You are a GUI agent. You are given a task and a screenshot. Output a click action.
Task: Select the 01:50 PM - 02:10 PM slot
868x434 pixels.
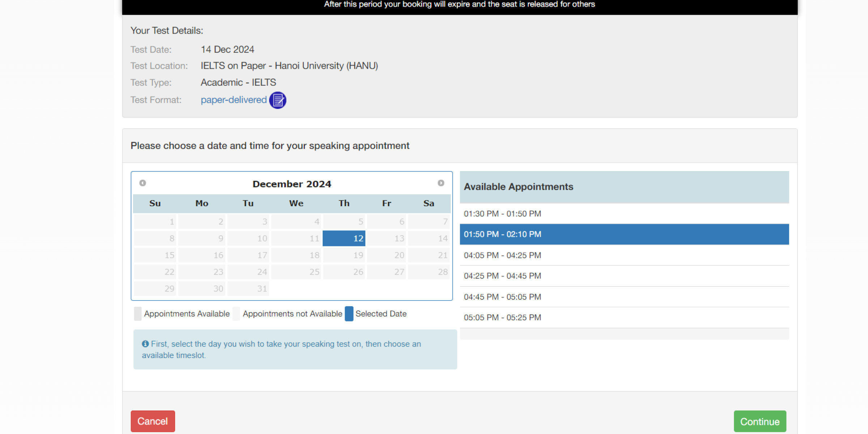pos(624,234)
